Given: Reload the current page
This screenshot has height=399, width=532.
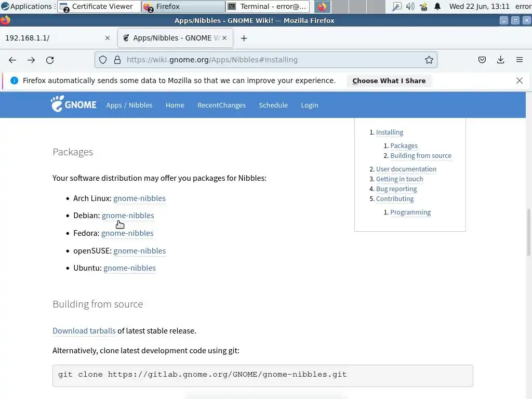Looking at the screenshot, I should point(50,60).
